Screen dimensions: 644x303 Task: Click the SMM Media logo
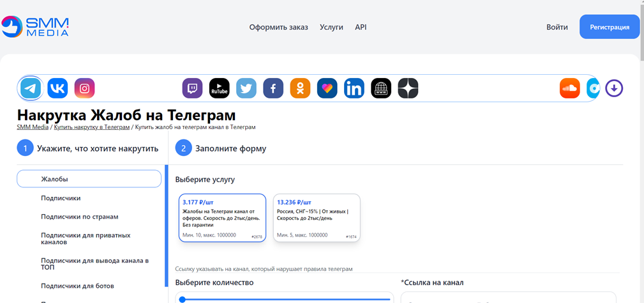click(x=35, y=27)
